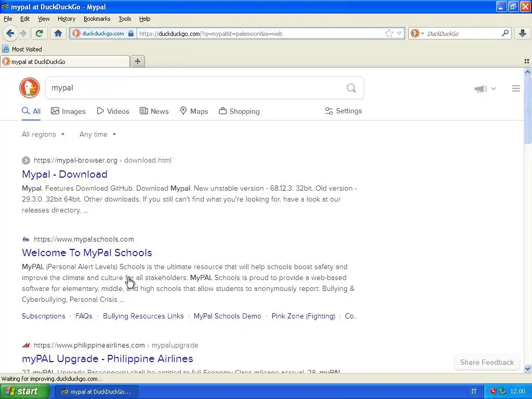The image size is (532, 399).
Task: Open the 'Mypal - Download' result
Action: tap(64, 174)
